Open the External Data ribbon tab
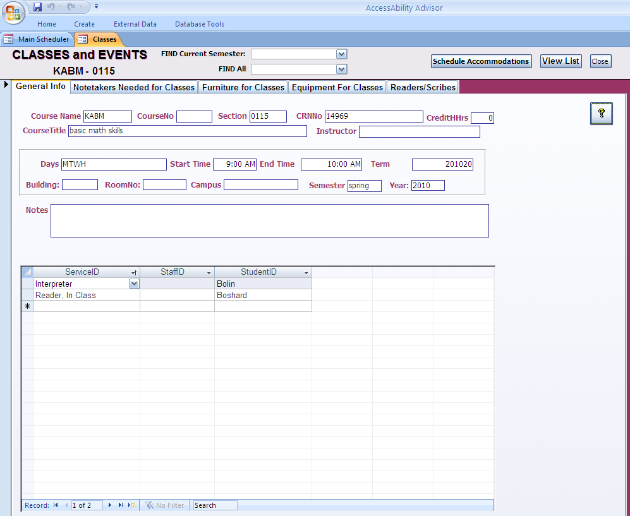This screenshot has height=516, width=630. pyautogui.click(x=133, y=23)
